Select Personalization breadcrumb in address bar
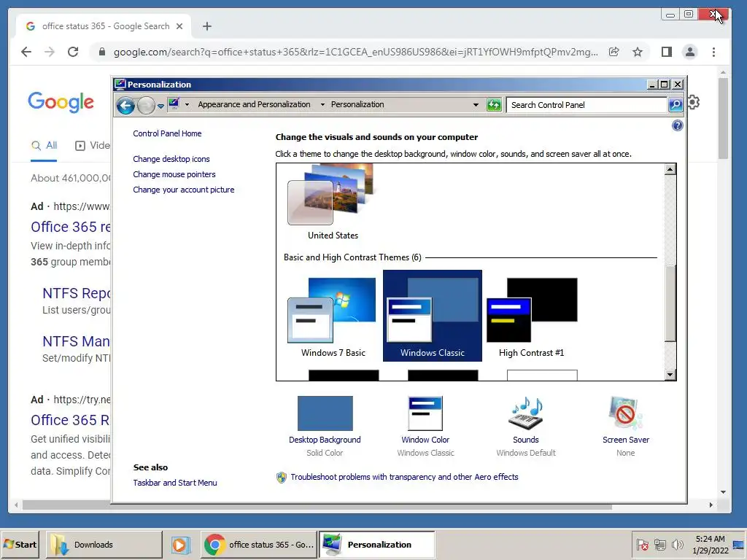 click(x=357, y=104)
